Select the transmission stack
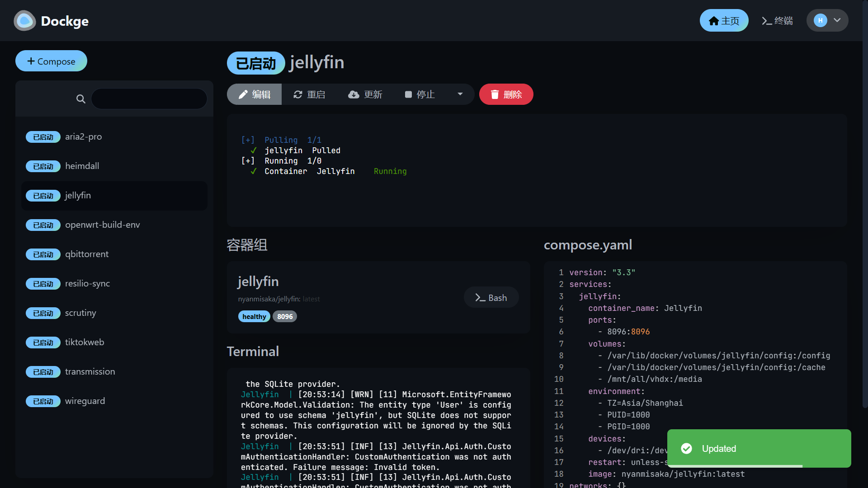 (114, 372)
